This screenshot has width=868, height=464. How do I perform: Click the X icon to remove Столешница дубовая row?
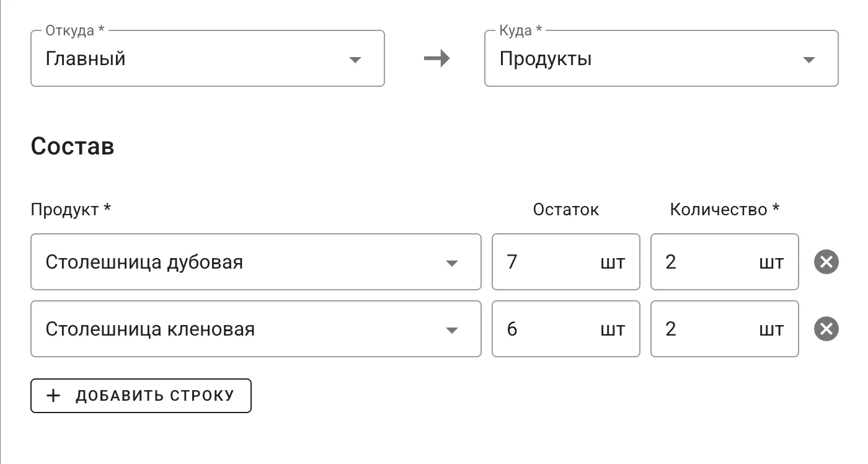(826, 262)
